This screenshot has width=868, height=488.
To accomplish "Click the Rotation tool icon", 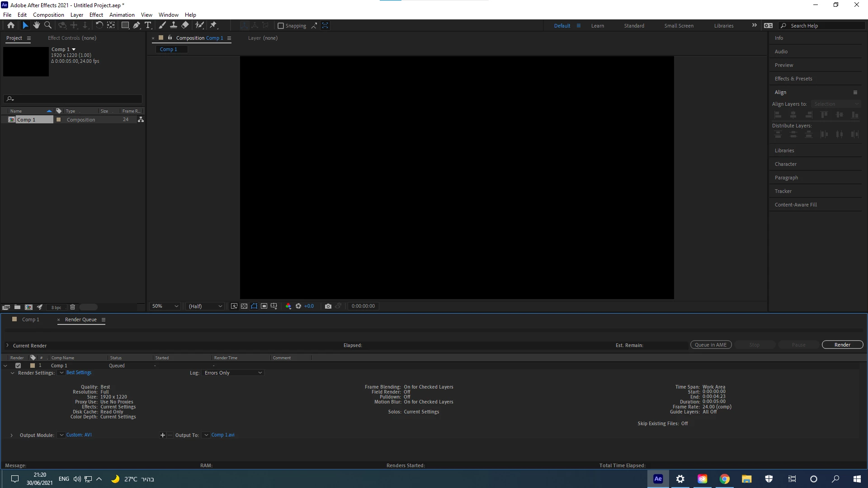I will pyautogui.click(x=99, y=25).
